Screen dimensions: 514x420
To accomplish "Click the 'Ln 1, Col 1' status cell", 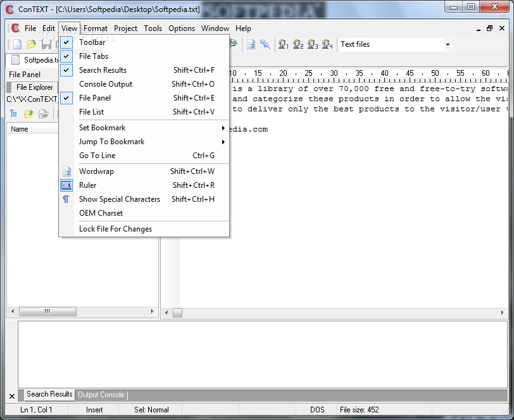I will [x=36, y=410].
